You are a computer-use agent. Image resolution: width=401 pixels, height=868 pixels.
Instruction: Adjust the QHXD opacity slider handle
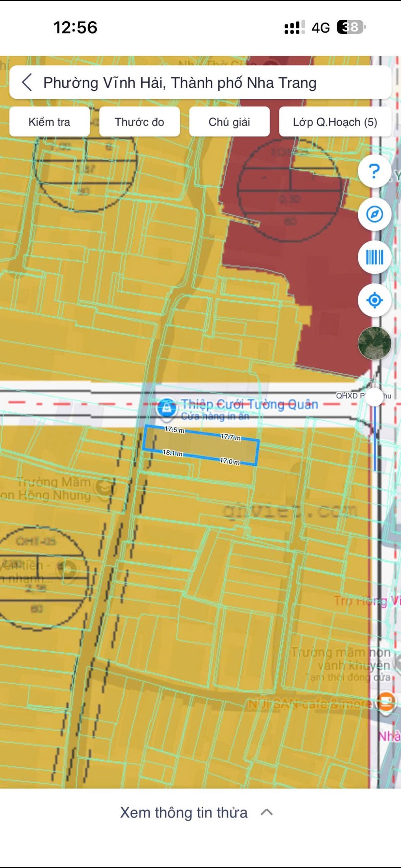374,397
